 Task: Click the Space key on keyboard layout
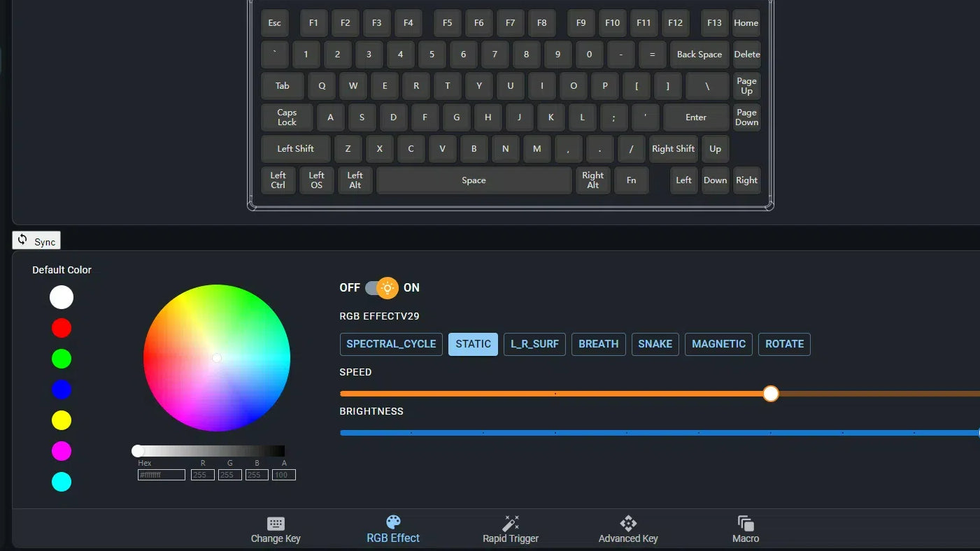pyautogui.click(x=474, y=180)
